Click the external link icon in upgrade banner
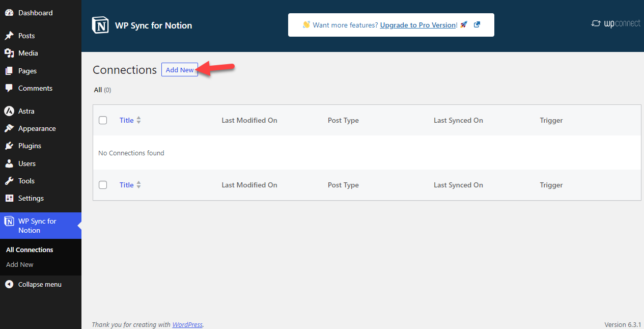 click(x=477, y=24)
